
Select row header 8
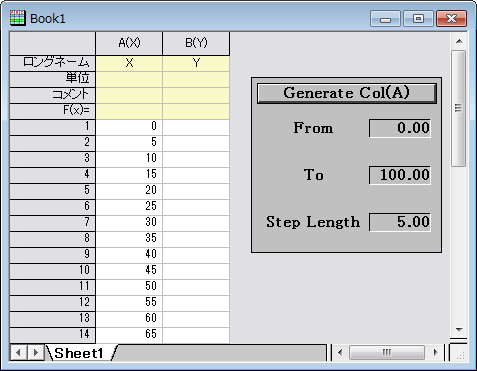pyautogui.click(x=53, y=239)
